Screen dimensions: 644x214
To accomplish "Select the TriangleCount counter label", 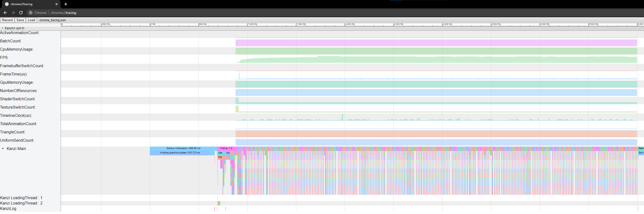I will [13, 132].
